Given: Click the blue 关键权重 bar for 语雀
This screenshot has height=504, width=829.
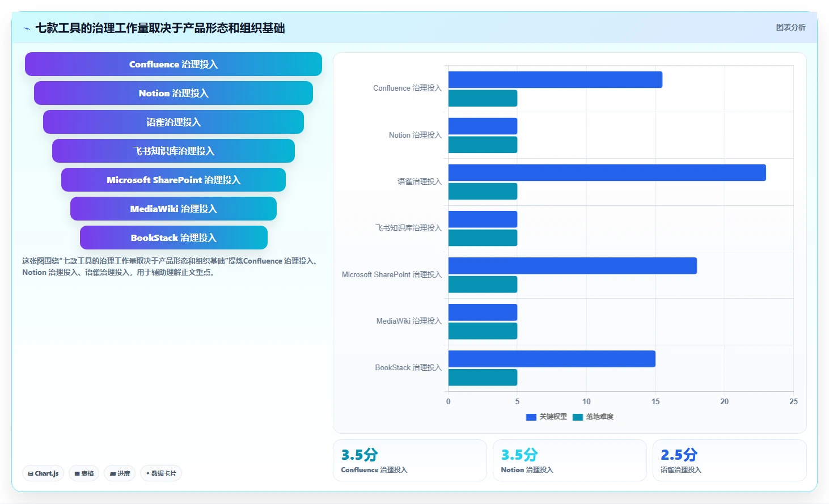Looking at the screenshot, I should coord(607,172).
